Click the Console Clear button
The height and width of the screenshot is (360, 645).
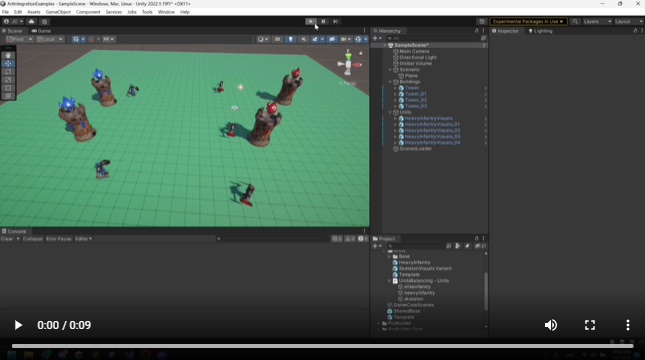pos(7,239)
